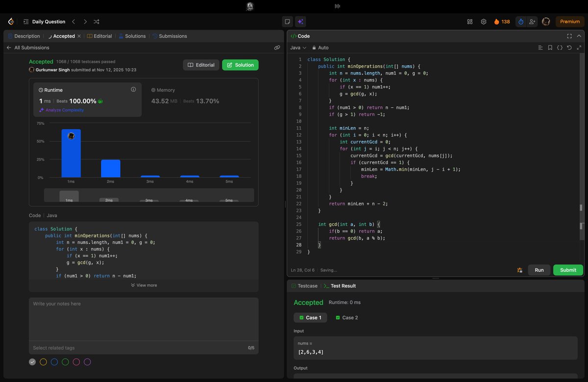Copy submission link via chain icon
Viewport: 588px width, 382px height.
(277, 48)
